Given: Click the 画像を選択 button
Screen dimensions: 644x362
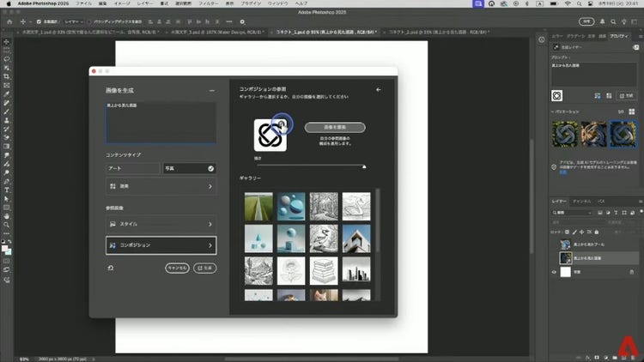Looking at the screenshot, I should (334, 127).
